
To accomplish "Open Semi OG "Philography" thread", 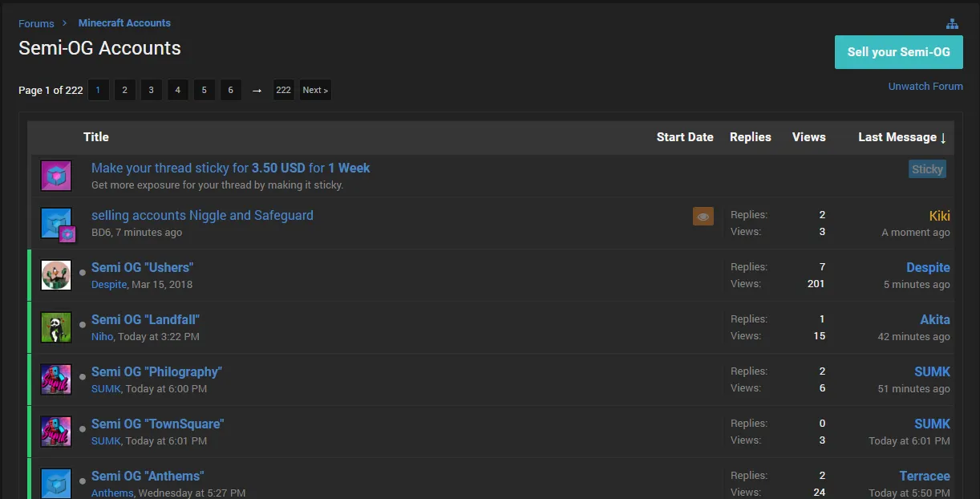I will [156, 371].
